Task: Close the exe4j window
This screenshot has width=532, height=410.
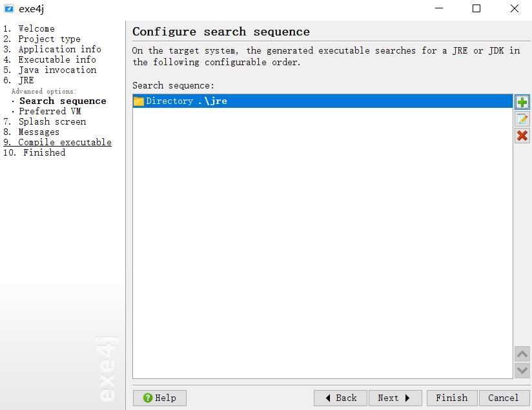Action: tap(515, 8)
